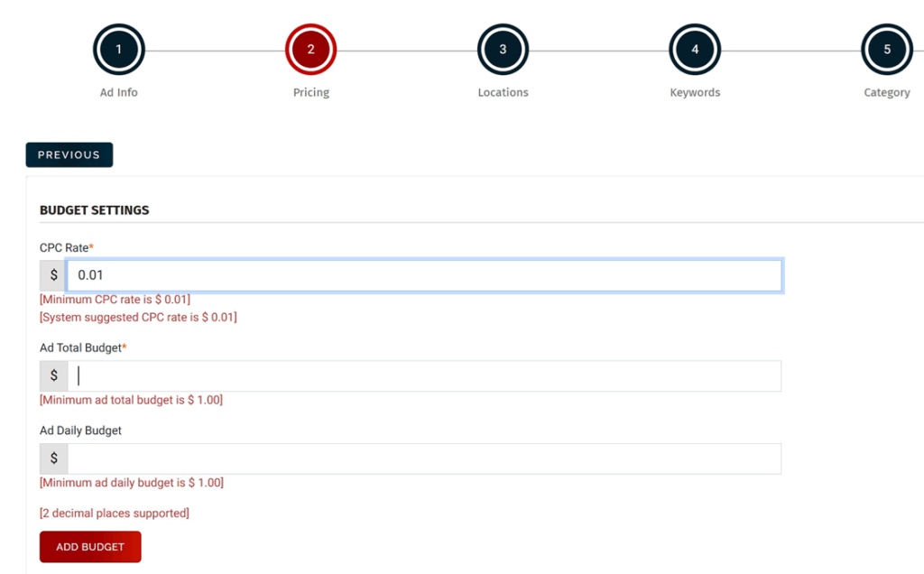This screenshot has height=574, width=924.
Task: Open the Ad Info step label
Action: pos(118,92)
